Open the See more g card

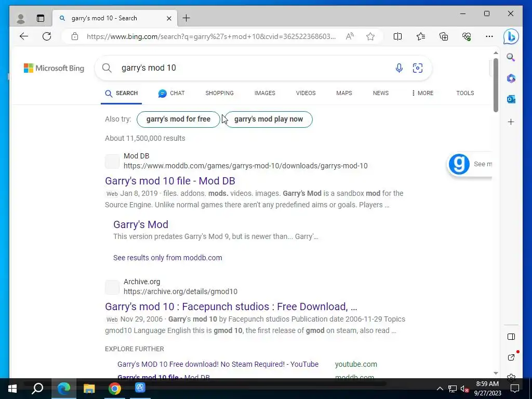[470, 164]
